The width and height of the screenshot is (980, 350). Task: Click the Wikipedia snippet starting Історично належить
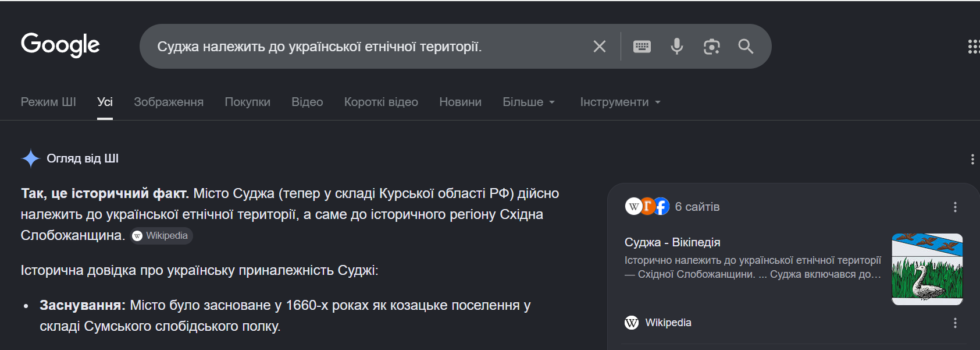pos(753,267)
